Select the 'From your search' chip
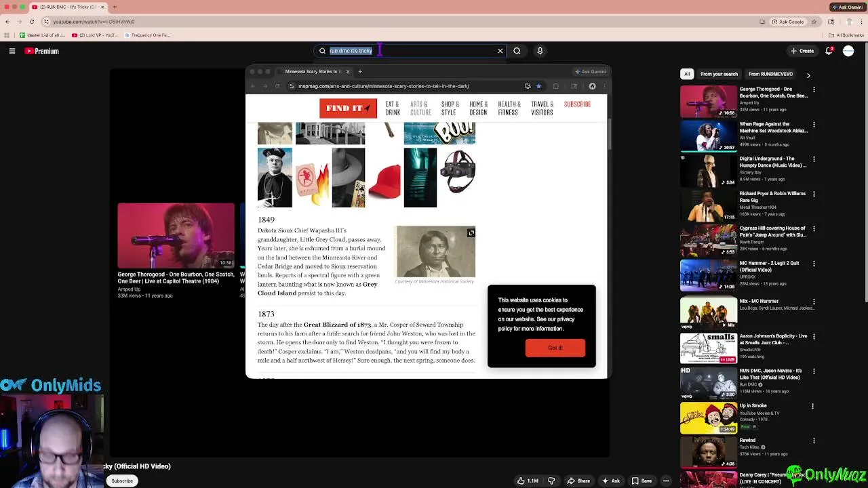 click(x=719, y=74)
